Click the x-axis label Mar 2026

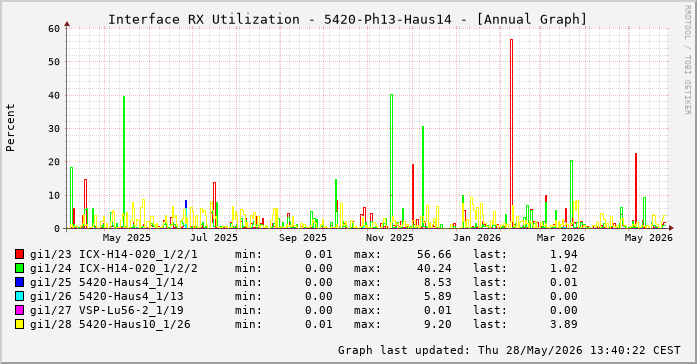[561, 238]
